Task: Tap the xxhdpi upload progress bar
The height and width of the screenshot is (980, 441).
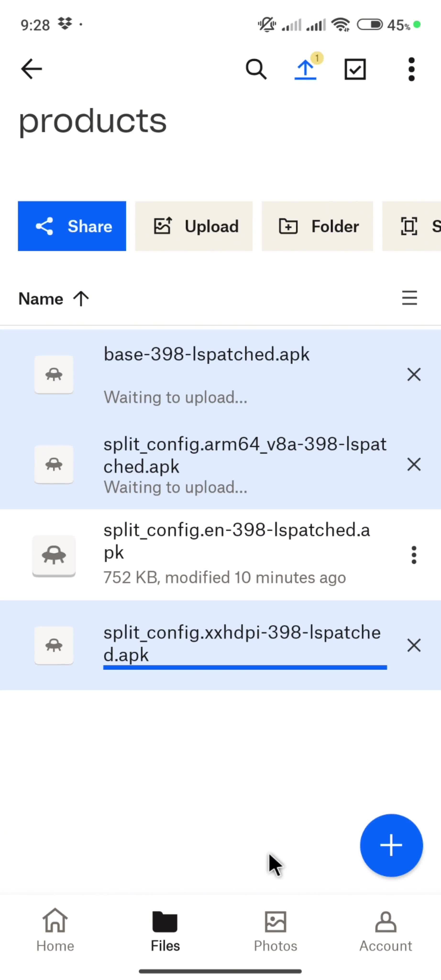Action: point(245,668)
